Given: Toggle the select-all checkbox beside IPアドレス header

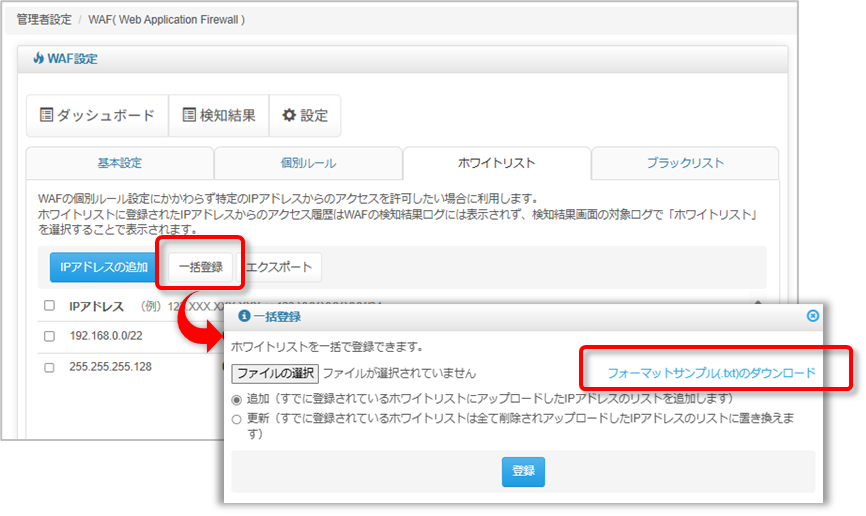Looking at the screenshot, I should point(50,306).
